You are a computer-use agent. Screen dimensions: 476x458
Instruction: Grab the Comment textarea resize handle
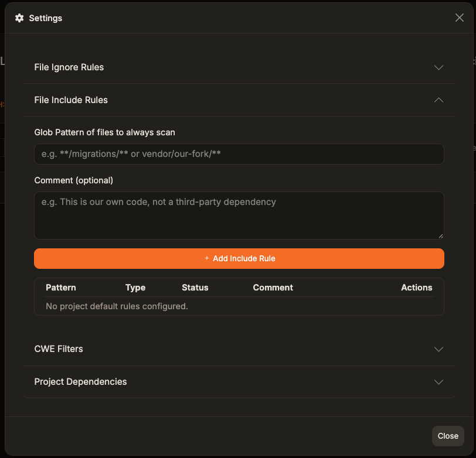(x=441, y=236)
